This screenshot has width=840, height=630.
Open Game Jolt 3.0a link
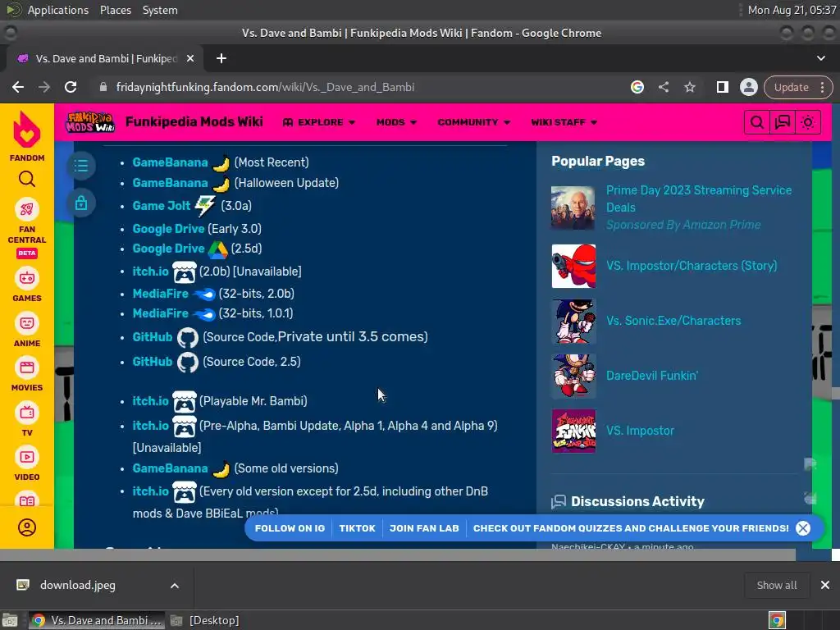click(x=162, y=206)
